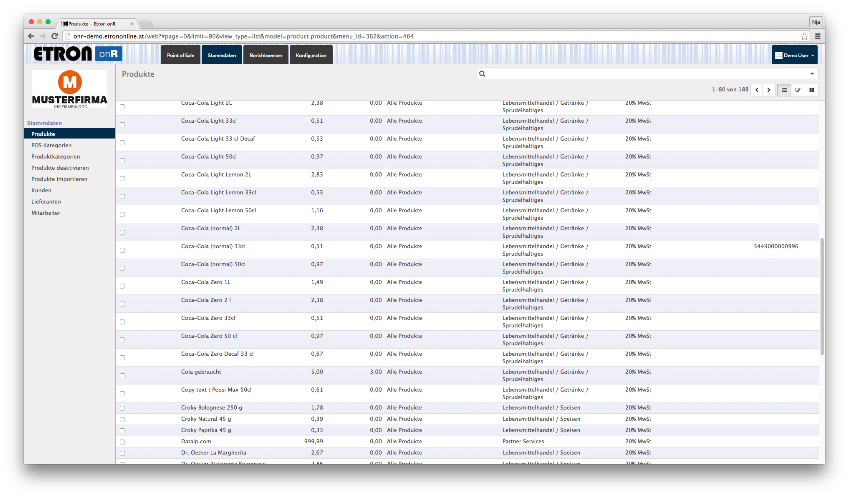Click the search magnifier icon
Viewport: 849px width, 498px height.
coord(482,74)
